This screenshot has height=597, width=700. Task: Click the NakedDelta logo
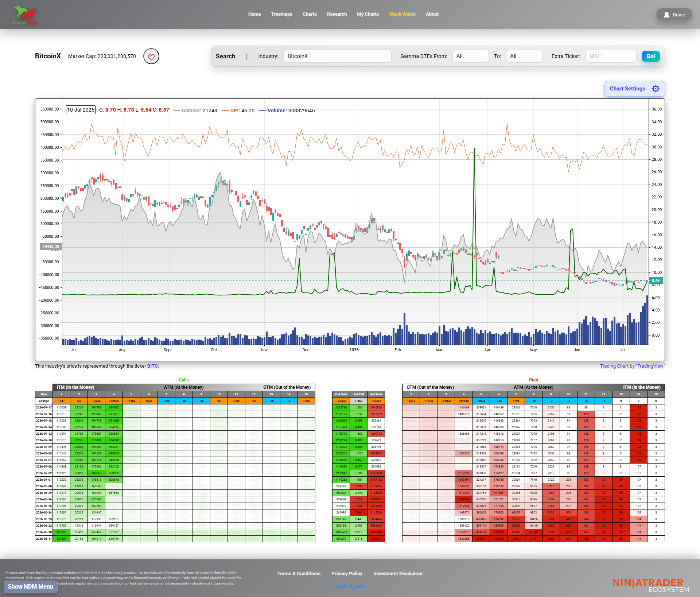pyautogui.click(x=25, y=15)
